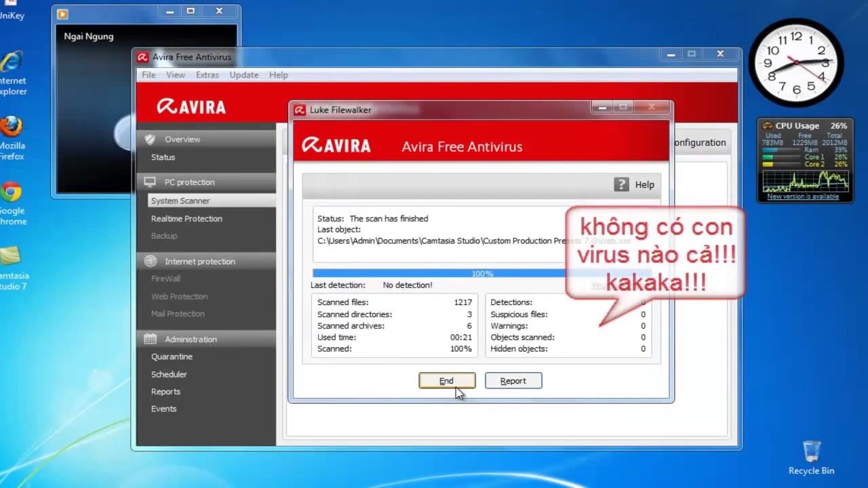Click the 100% scan progress bar
This screenshot has width=868, height=488.
[x=481, y=274]
